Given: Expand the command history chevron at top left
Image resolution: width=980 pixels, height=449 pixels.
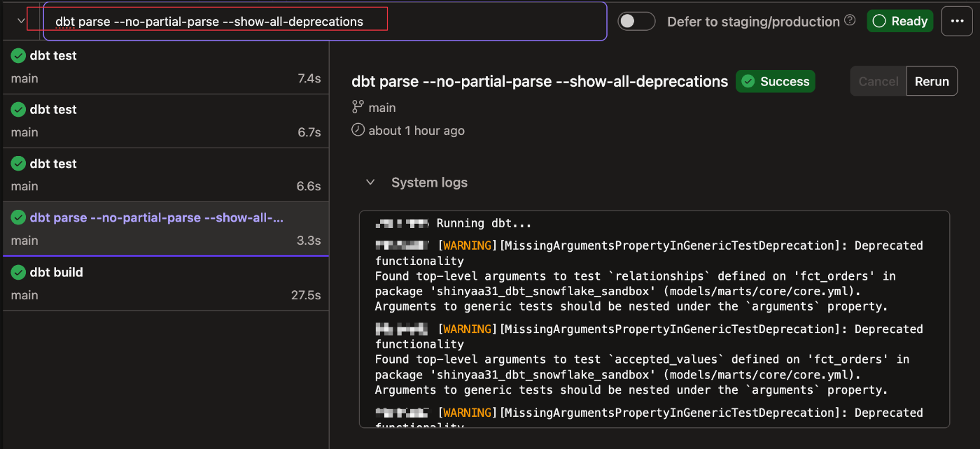Looking at the screenshot, I should pos(21,21).
